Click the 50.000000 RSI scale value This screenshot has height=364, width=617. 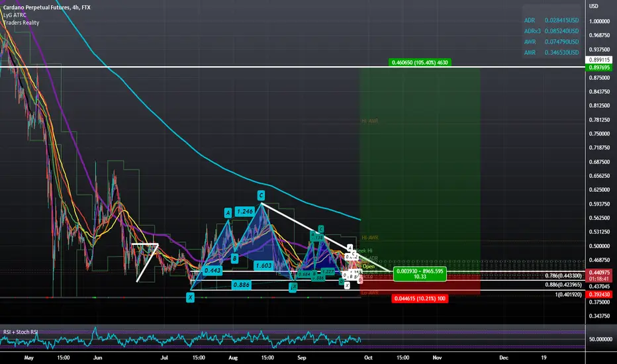coord(601,340)
